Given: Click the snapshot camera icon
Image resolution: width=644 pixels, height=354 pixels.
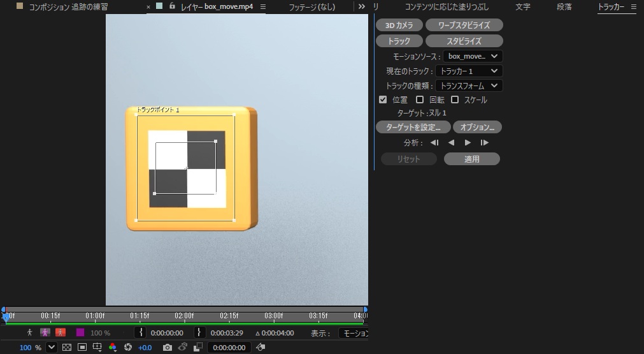Looking at the screenshot, I should point(167,348).
